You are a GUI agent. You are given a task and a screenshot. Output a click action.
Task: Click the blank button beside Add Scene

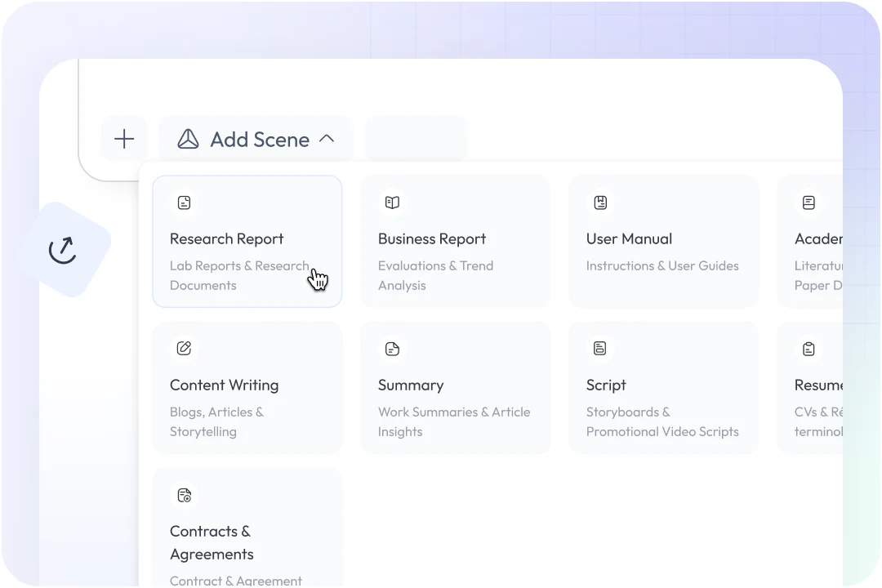pyautogui.click(x=416, y=139)
